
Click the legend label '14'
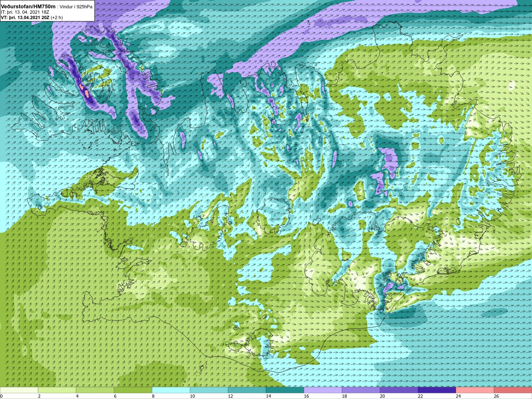[268, 396]
